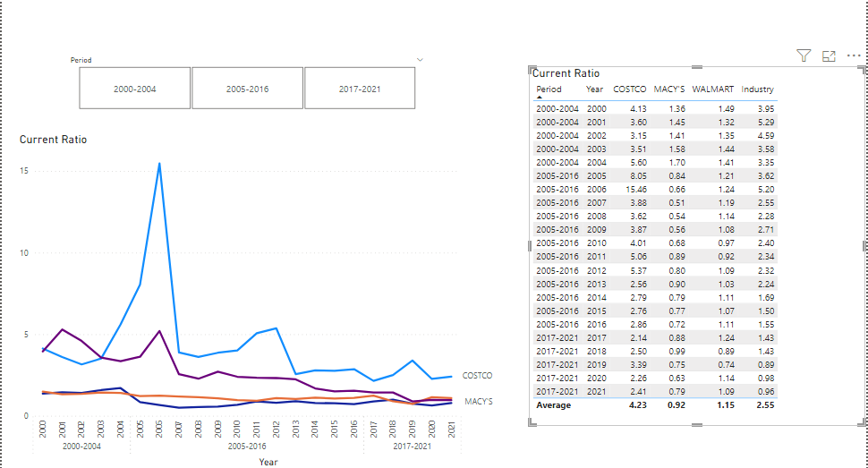This screenshot has height=468, width=868.
Task: Select the 2005-2016 period slicer button
Action: 248,88
